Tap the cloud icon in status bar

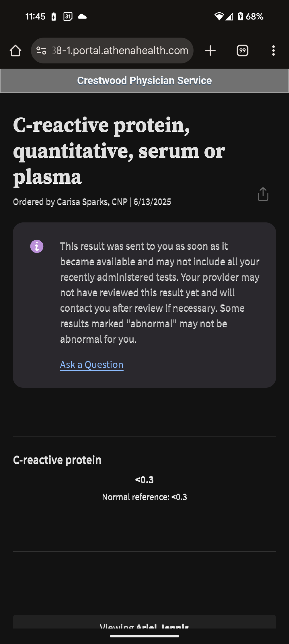82,17
